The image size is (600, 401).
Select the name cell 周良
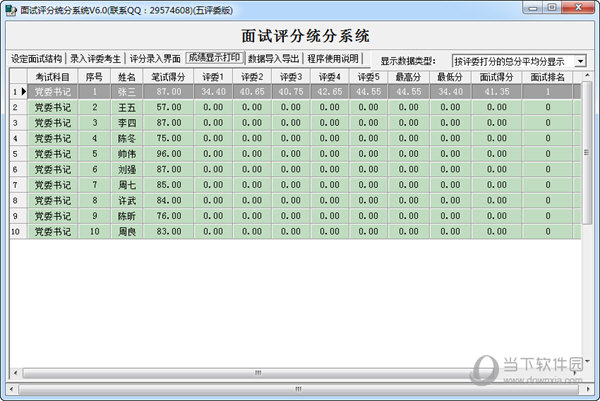click(x=127, y=231)
